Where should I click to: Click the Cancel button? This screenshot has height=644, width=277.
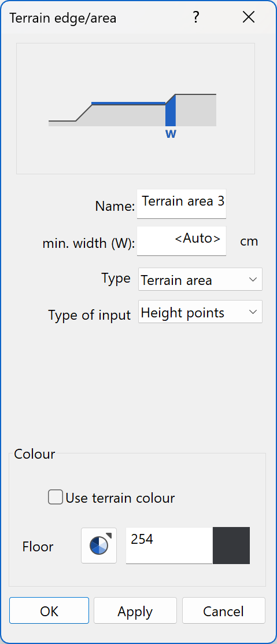pyautogui.click(x=224, y=611)
